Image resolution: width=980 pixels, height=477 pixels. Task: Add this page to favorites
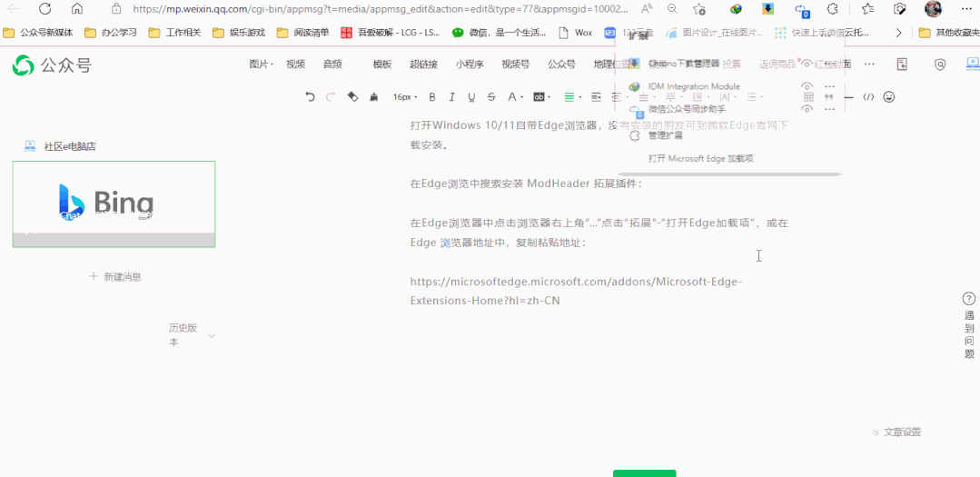point(699,9)
